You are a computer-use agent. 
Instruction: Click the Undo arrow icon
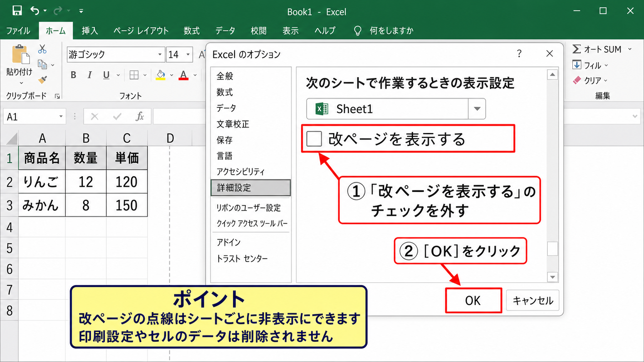[x=35, y=10]
